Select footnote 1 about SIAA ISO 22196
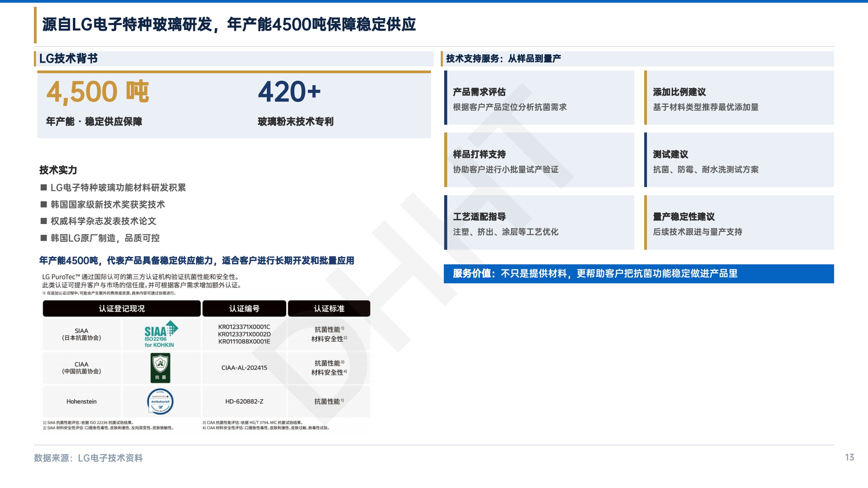The height and width of the screenshot is (488, 868). pyautogui.click(x=88, y=423)
